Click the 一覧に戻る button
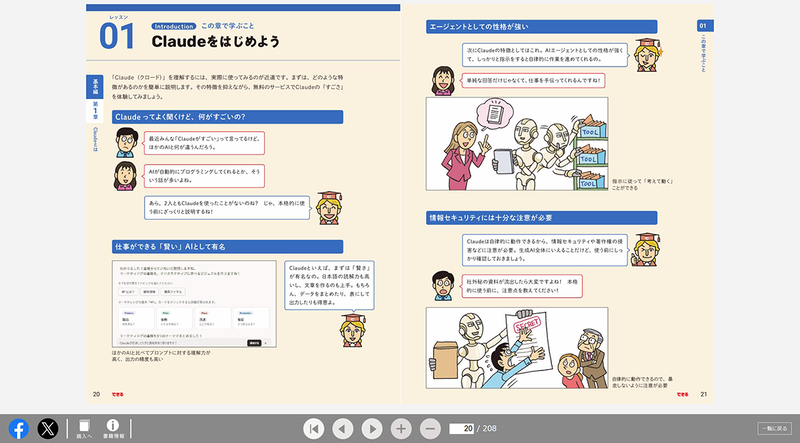Image resolution: width=800 pixels, height=443 pixels. [x=774, y=429]
